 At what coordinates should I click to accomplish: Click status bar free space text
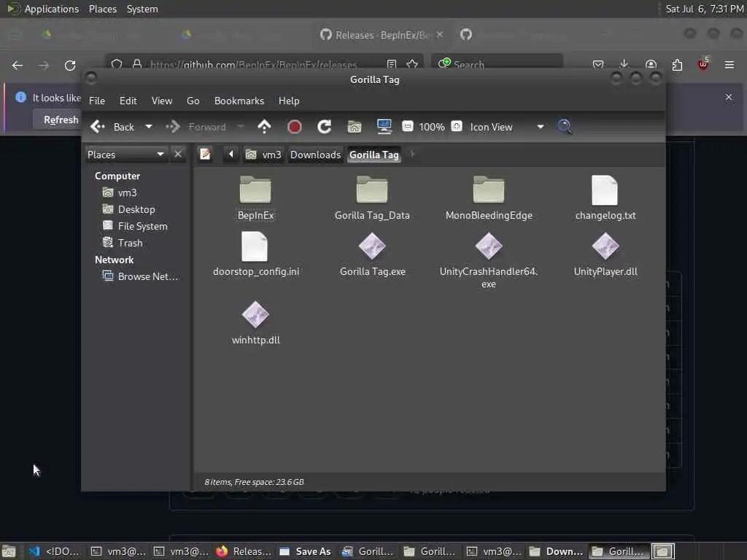[254, 482]
